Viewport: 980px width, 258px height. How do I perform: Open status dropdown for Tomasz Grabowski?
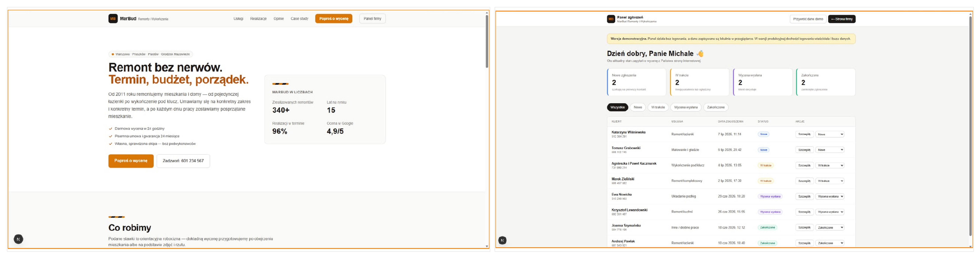click(x=830, y=150)
